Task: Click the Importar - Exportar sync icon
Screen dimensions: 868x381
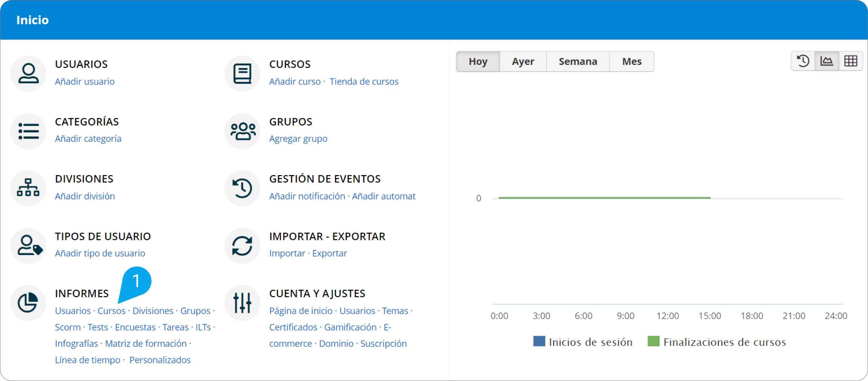Action: [x=242, y=246]
